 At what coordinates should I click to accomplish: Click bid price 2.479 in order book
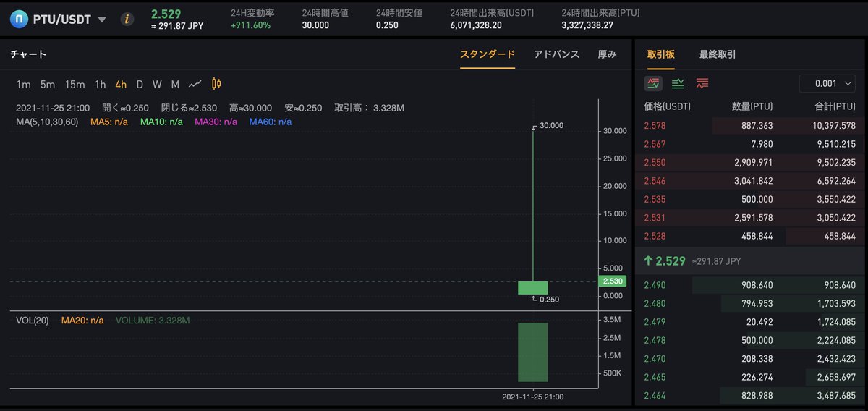tap(655, 322)
